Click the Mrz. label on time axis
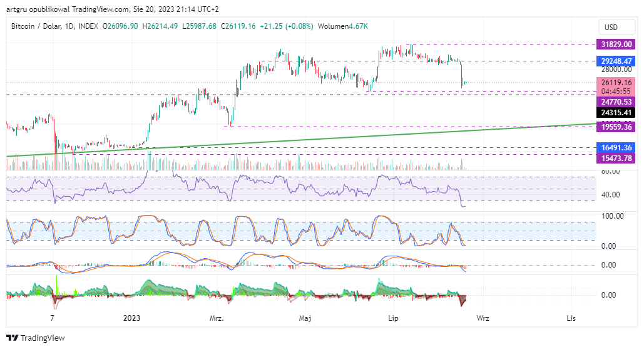644x349 pixels. coord(217,318)
